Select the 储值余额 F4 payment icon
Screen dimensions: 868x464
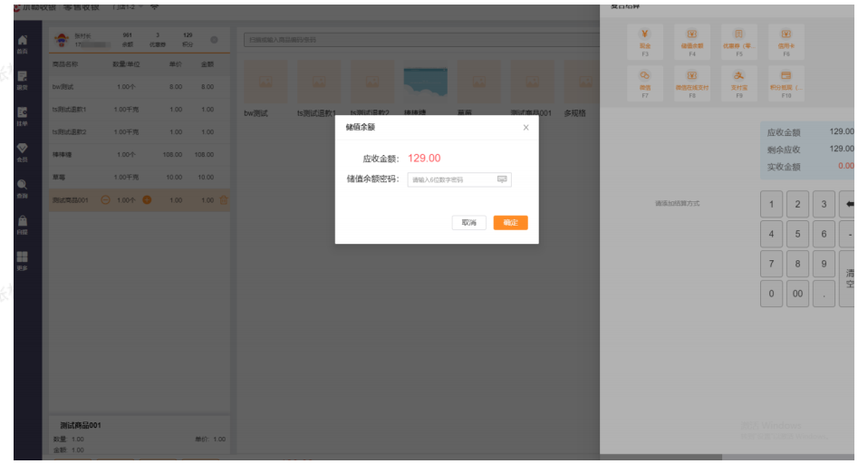click(692, 42)
